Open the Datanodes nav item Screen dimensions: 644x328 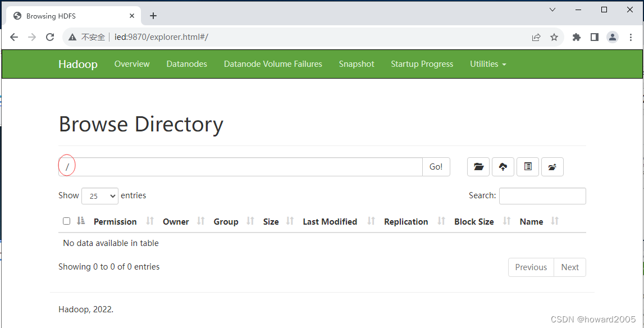pos(187,64)
